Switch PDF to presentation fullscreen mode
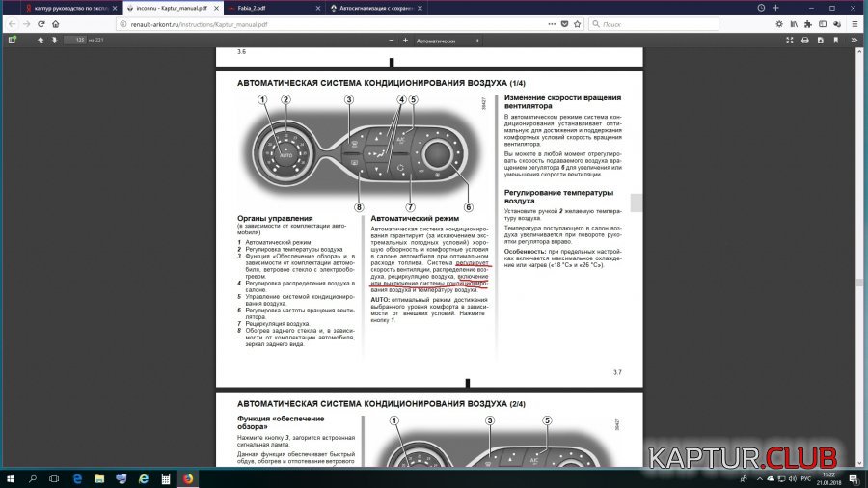The width and height of the screenshot is (868, 488). click(790, 41)
